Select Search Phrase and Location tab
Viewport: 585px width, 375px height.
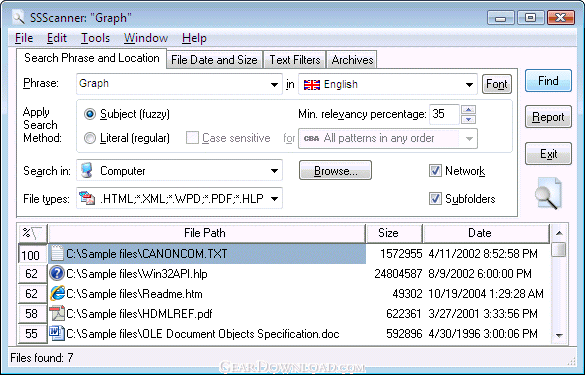click(x=92, y=58)
